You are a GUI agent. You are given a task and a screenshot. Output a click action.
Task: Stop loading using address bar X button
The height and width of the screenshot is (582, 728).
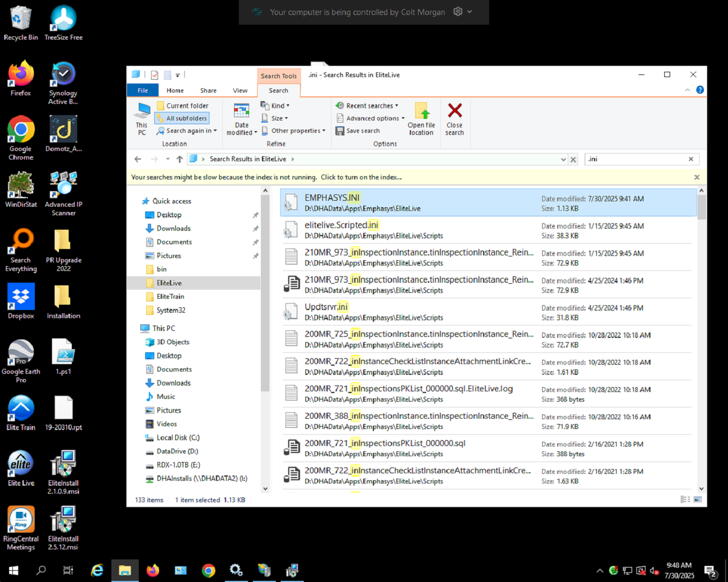click(x=573, y=160)
